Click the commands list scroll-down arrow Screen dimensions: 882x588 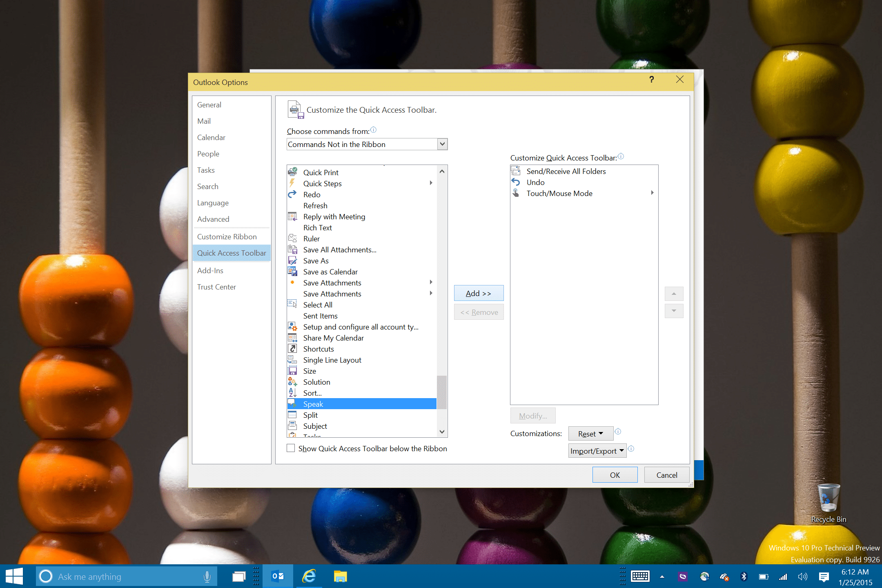[442, 431]
